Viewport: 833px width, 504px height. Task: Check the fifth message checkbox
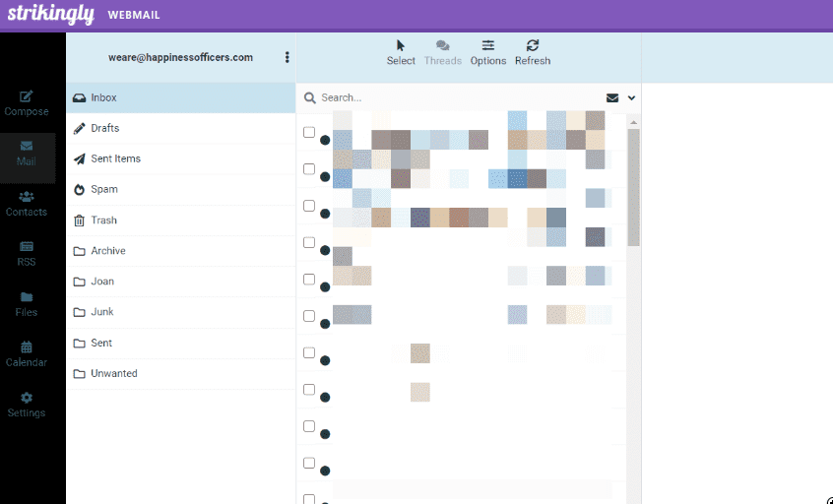[x=309, y=279]
